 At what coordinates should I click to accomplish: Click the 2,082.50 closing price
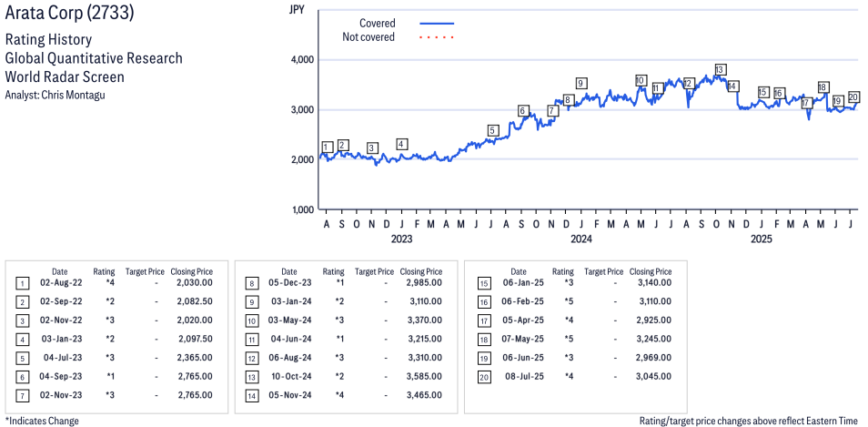tap(195, 301)
